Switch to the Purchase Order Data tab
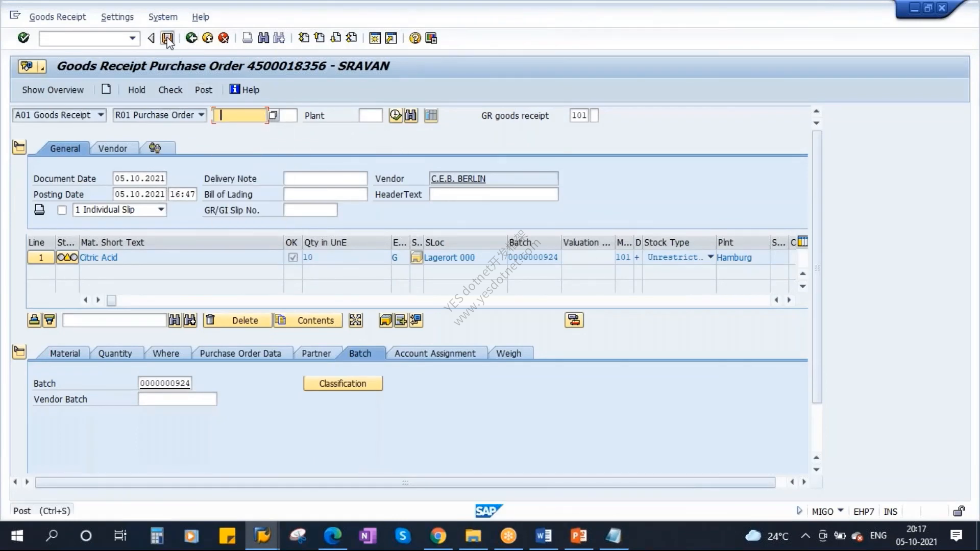 (240, 354)
